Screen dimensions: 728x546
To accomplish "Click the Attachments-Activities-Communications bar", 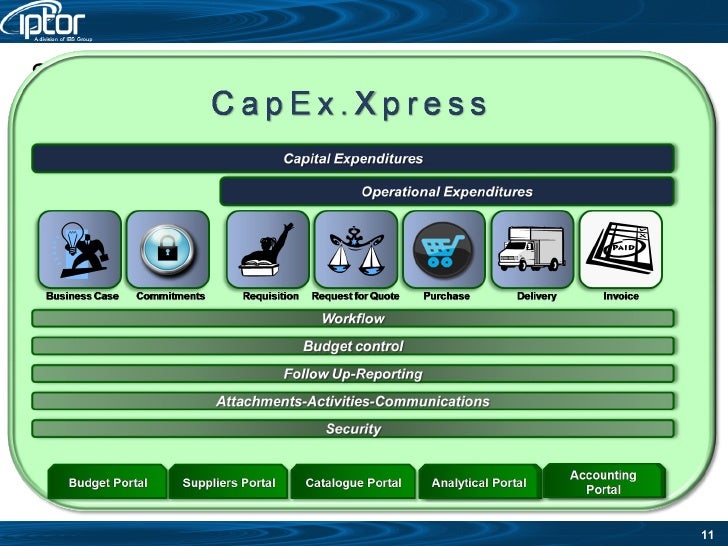I will [x=353, y=401].
